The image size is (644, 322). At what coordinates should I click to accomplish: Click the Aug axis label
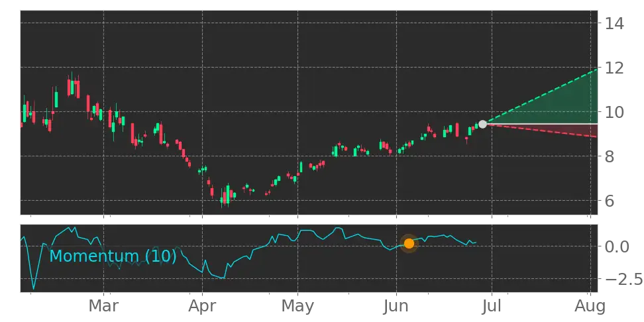(x=590, y=306)
